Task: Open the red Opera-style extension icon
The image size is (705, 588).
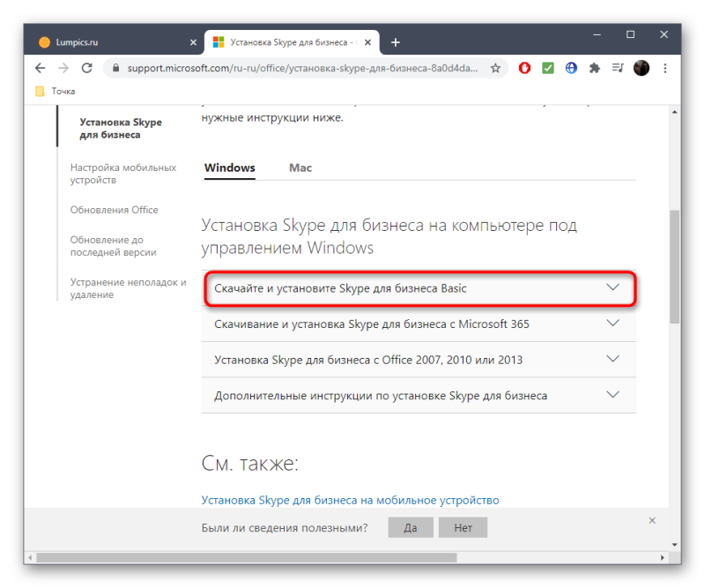Action: click(524, 68)
